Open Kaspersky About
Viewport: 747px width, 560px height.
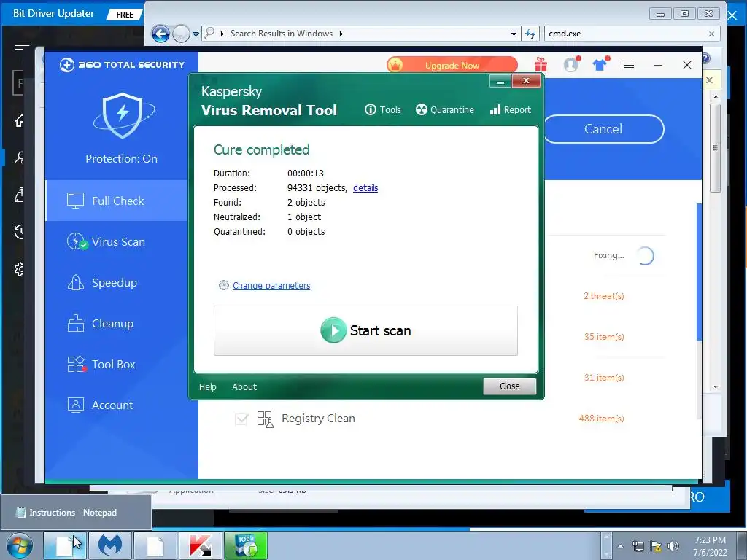point(244,386)
